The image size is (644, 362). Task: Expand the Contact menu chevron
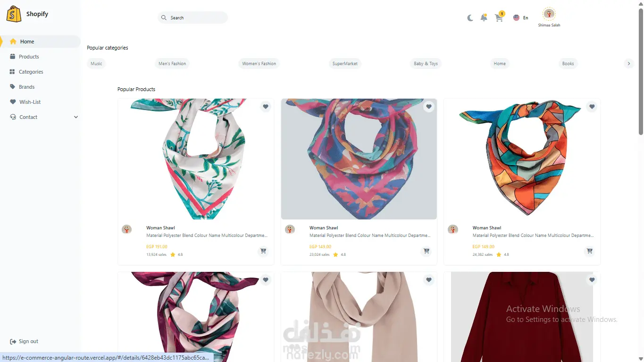pos(76,117)
